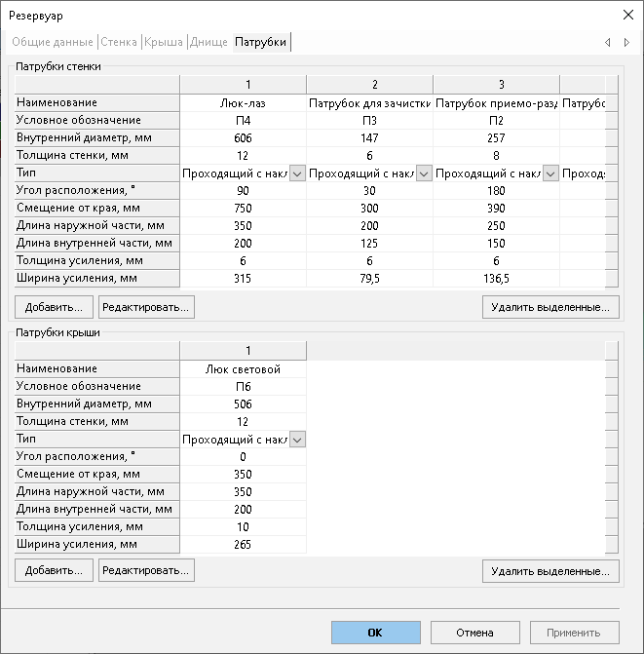This screenshot has width=644, height=654.
Task: Click edge offset cell 300
Action: click(x=369, y=209)
